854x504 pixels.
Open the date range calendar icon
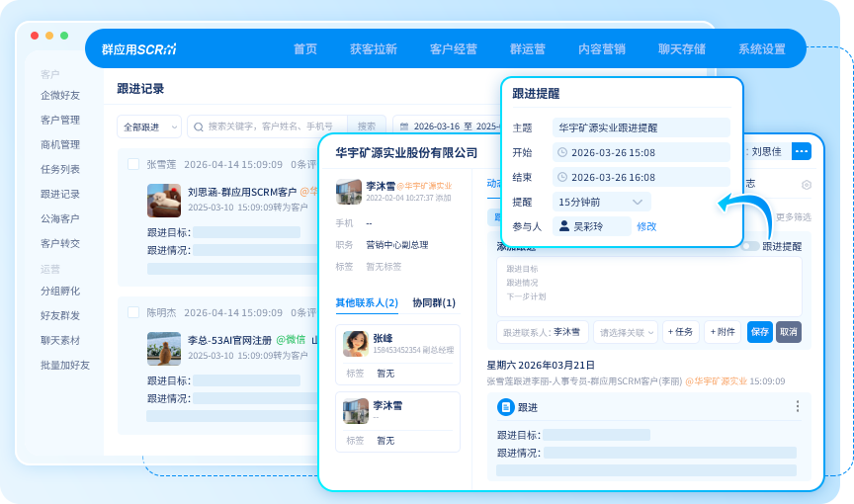click(x=404, y=126)
